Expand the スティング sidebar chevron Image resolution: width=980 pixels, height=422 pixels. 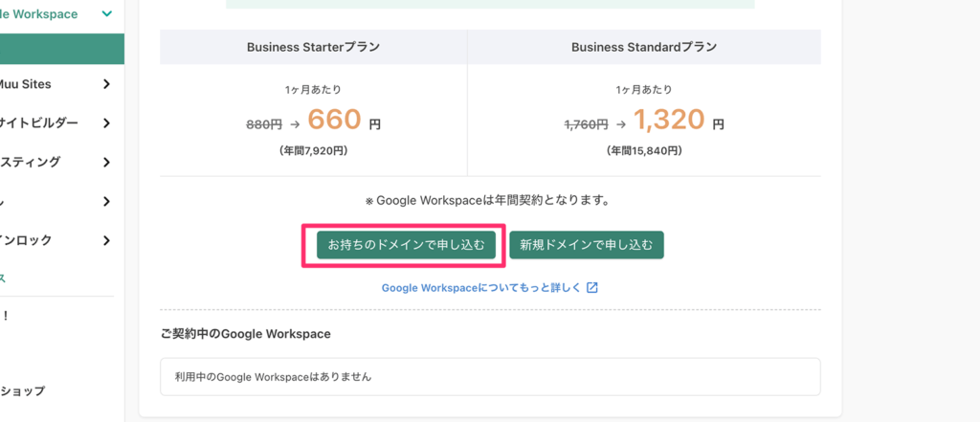tap(106, 163)
